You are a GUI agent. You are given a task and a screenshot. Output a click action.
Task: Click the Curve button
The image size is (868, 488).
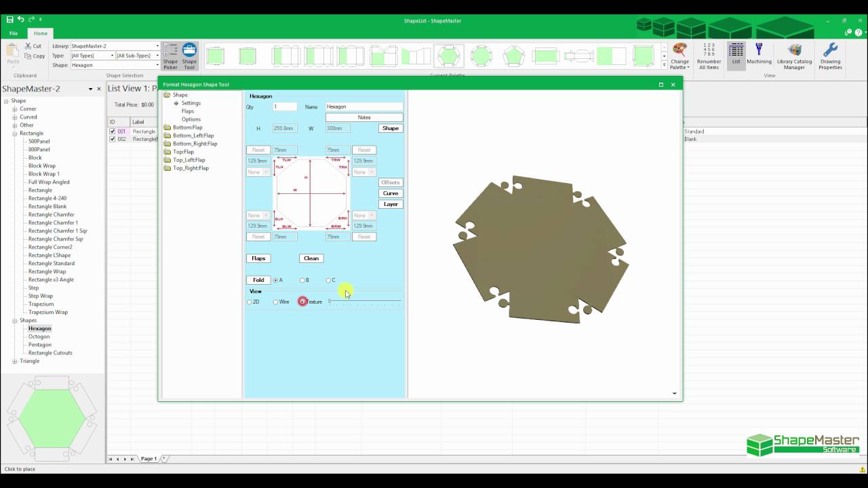[391, 193]
